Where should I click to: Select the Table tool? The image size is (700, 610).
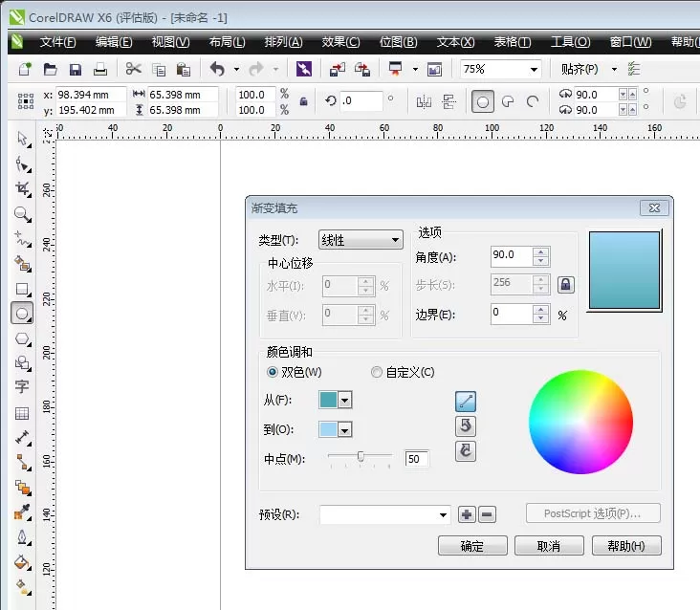coord(22,414)
